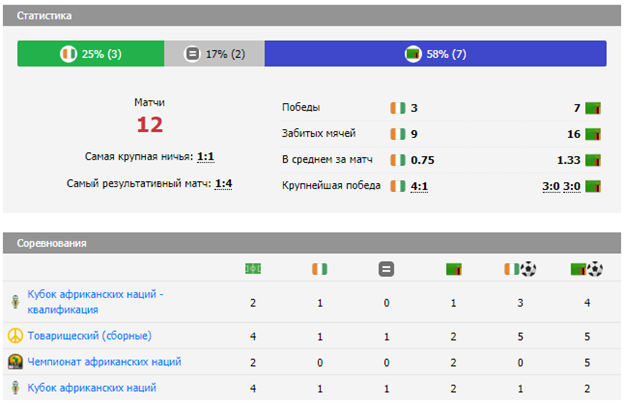The width and height of the screenshot is (624, 404).
Task: Click Ivory Coast flag with ball header icon
Action: pyautogui.click(x=520, y=269)
